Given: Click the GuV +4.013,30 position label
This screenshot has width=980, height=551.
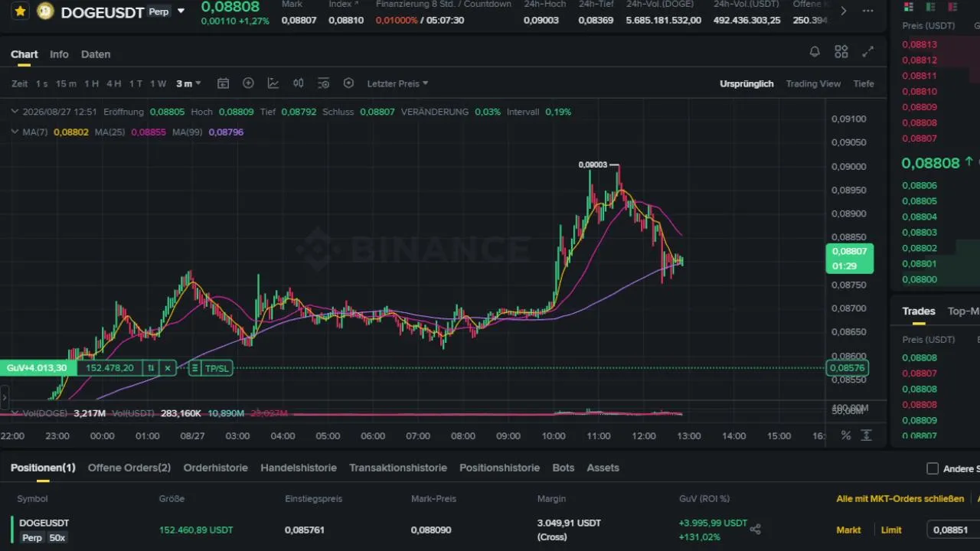Looking at the screenshot, I should pyautogui.click(x=36, y=368).
